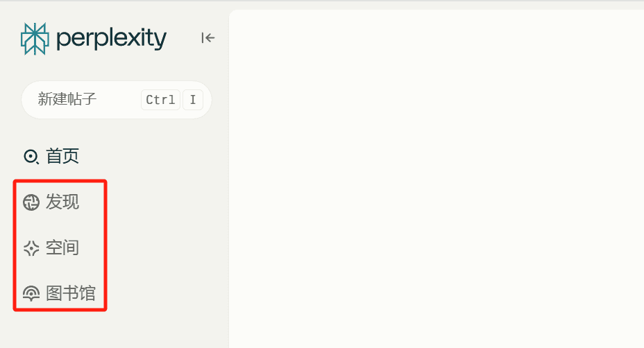Image resolution: width=644 pixels, height=348 pixels.
Task: Click the Ctrl shortcut key badge
Action: [x=160, y=100]
